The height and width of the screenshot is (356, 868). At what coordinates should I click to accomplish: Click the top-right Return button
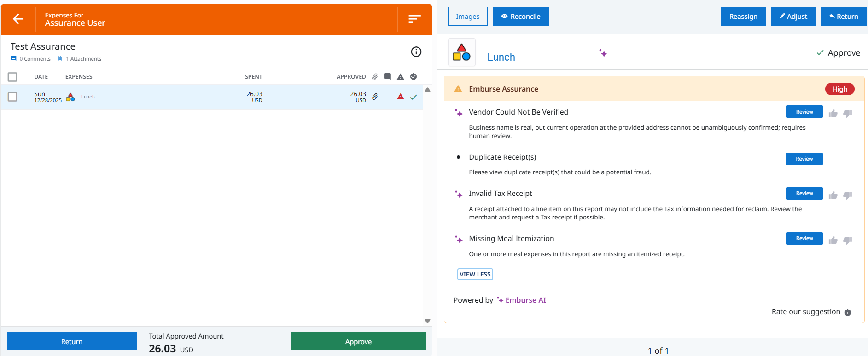pyautogui.click(x=844, y=17)
